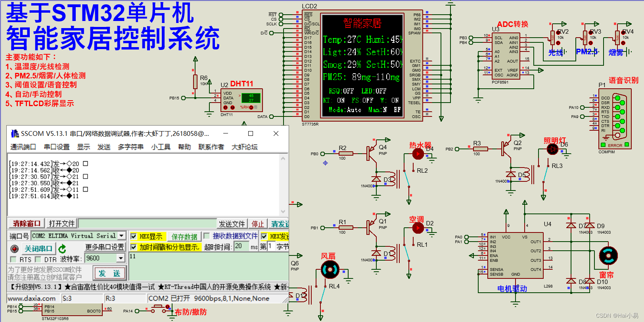Open the 联系作者 menu
The width and height of the screenshot is (644, 322).
[211, 147]
